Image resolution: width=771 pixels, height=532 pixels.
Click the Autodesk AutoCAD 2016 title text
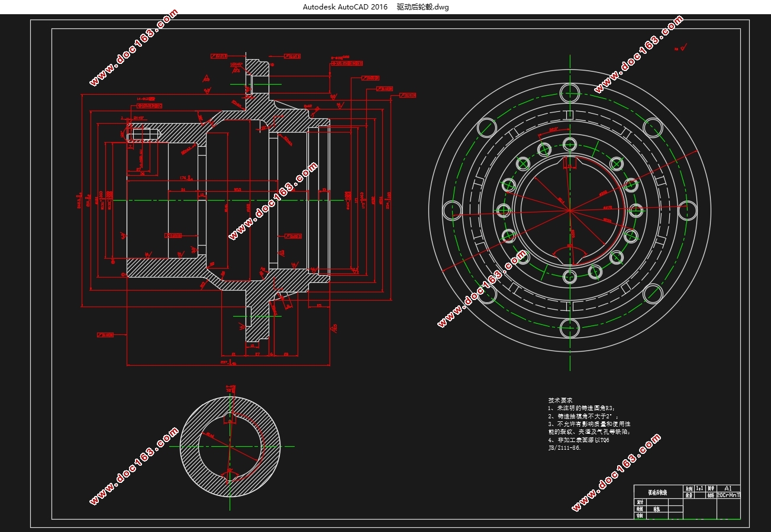pyautogui.click(x=345, y=7)
